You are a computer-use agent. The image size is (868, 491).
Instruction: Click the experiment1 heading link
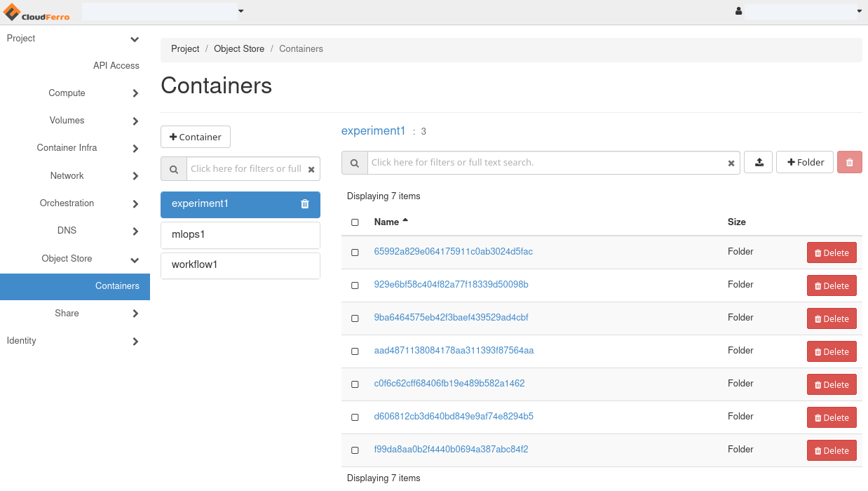(374, 130)
